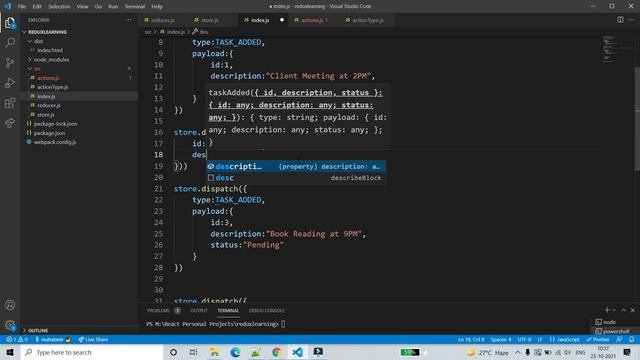Open File Explorer from taskbar
The image size is (640, 360).
click(214, 352)
